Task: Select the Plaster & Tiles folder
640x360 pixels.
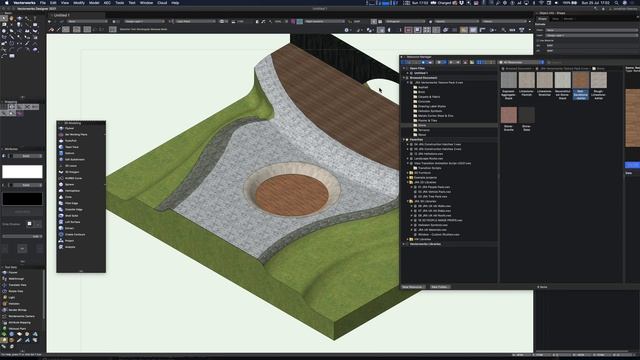Action: 427,120
